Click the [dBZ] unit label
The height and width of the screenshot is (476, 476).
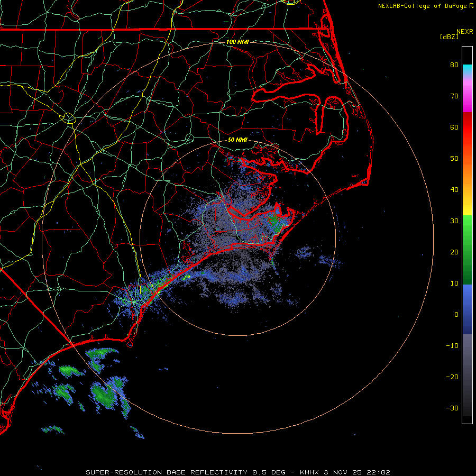coord(449,37)
